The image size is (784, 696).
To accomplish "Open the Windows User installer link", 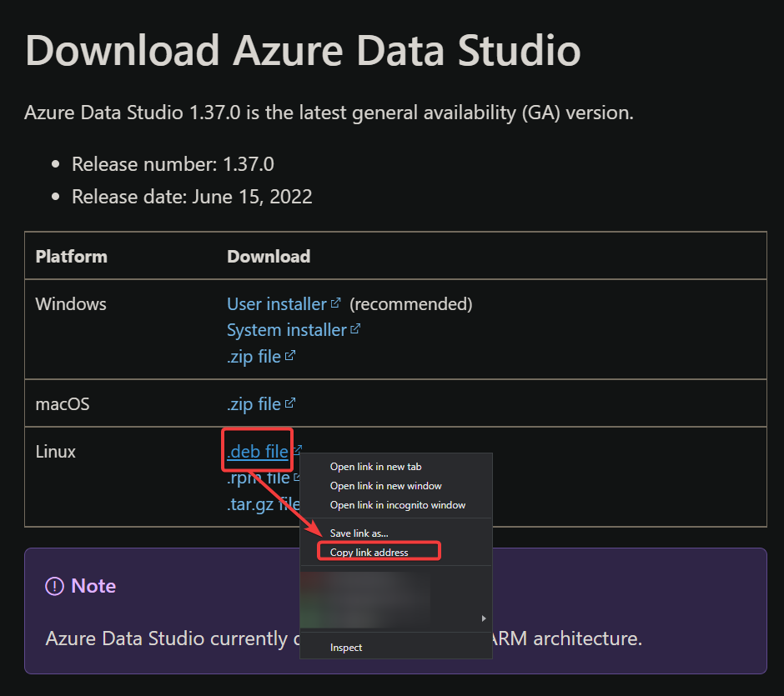I will [x=277, y=303].
